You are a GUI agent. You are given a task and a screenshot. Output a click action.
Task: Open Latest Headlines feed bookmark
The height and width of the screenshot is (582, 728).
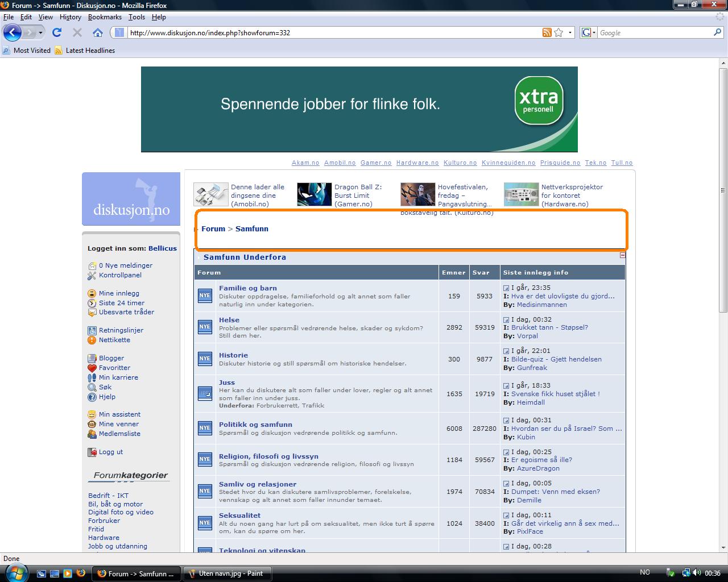(85, 51)
